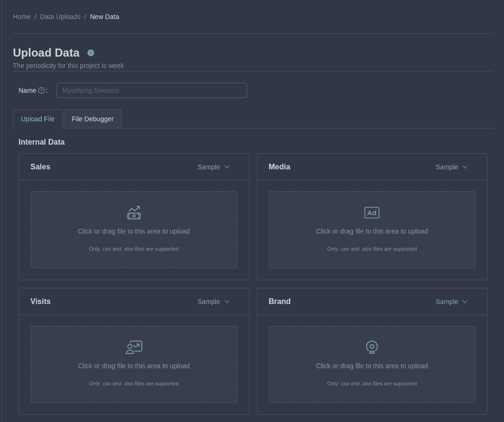Focus the Name input field
504x422 pixels.
[151, 90]
